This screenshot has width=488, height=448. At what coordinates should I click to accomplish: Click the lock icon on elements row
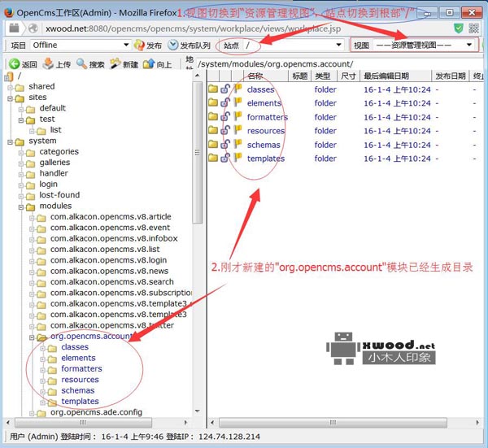pos(225,102)
